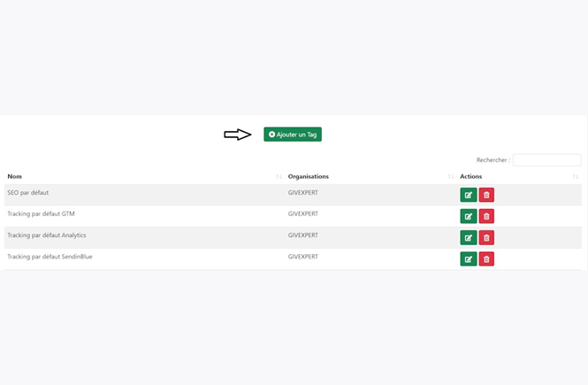Edit the Tracking par défaut GTM tag
This screenshot has height=385, width=588.
click(469, 216)
